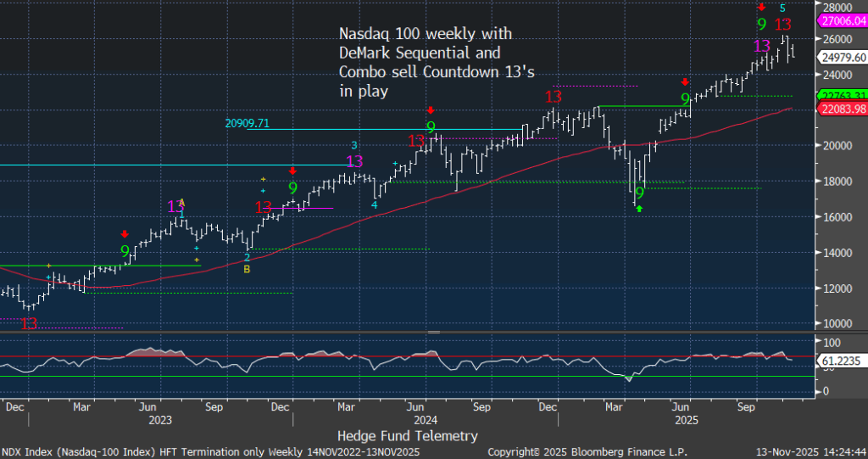
Task: Click the red down arrow above June 2025's green 9
Action: pyautogui.click(x=685, y=82)
